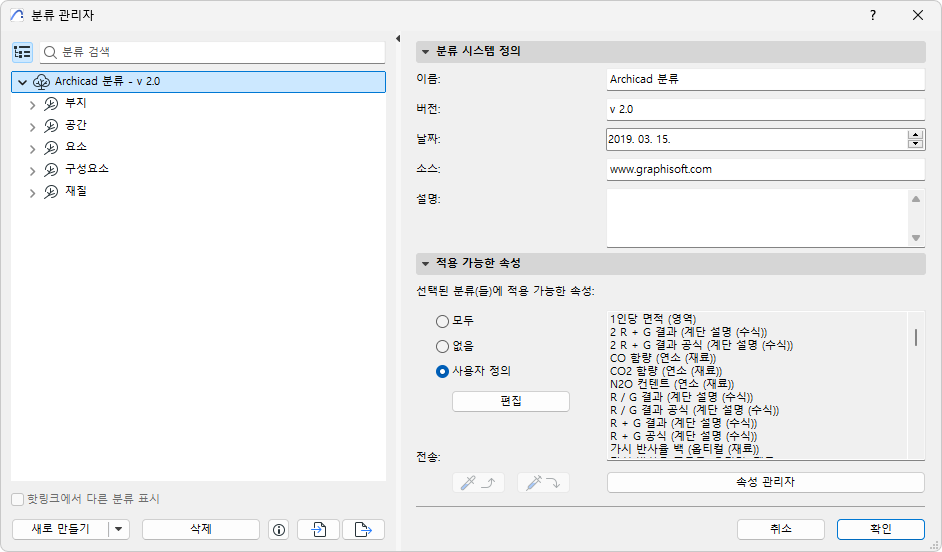The image size is (942, 552).
Task: Click the classification icon next to 구성요소
Action: [x=51, y=170]
